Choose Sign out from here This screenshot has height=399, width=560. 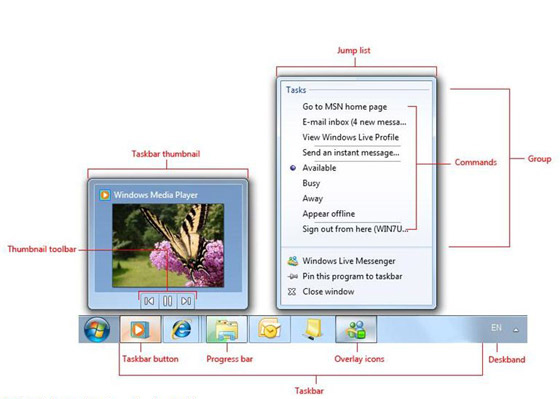point(355,229)
